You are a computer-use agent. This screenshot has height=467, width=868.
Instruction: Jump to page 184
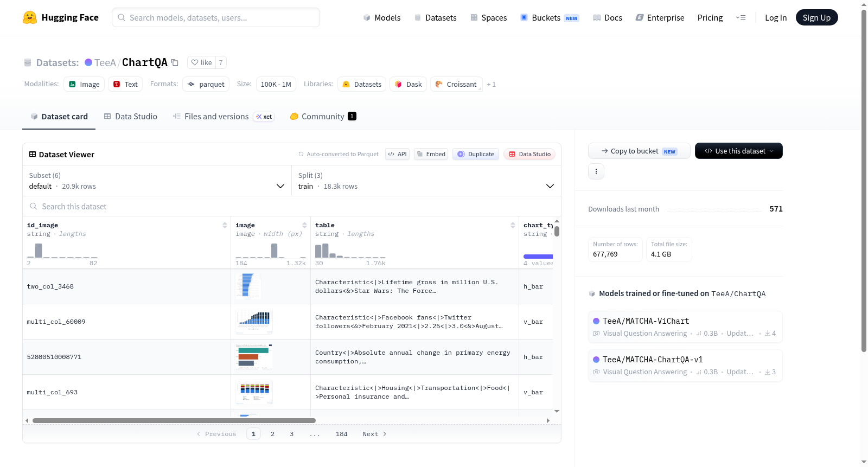[x=342, y=434]
